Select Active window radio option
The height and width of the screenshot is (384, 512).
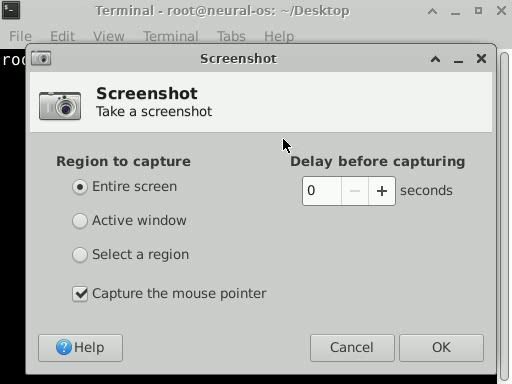click(x=80, y=221)
